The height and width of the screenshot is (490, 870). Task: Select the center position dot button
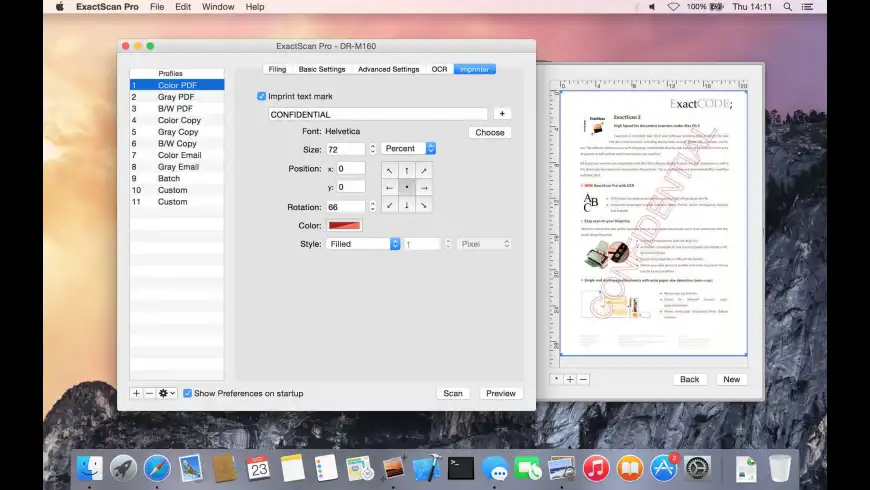point(407,188)
